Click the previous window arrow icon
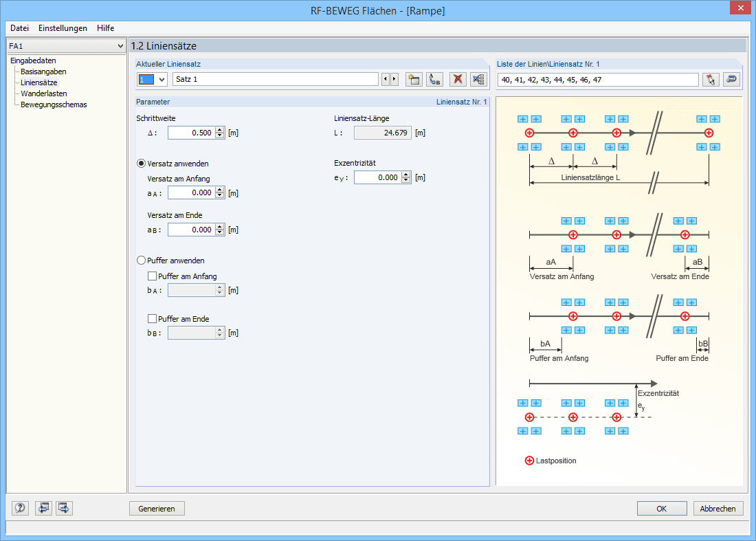This screenshot has height=541, width=756. click(x=43, y=508)
